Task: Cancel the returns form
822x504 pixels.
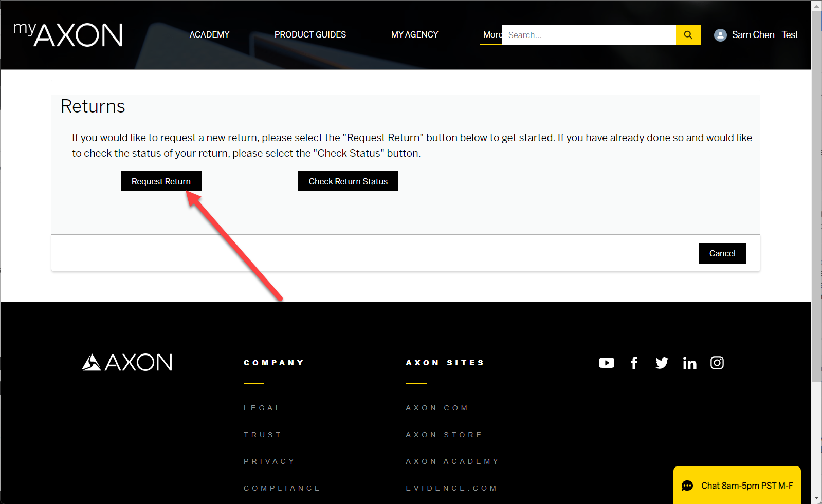Action: click(722, 253)
